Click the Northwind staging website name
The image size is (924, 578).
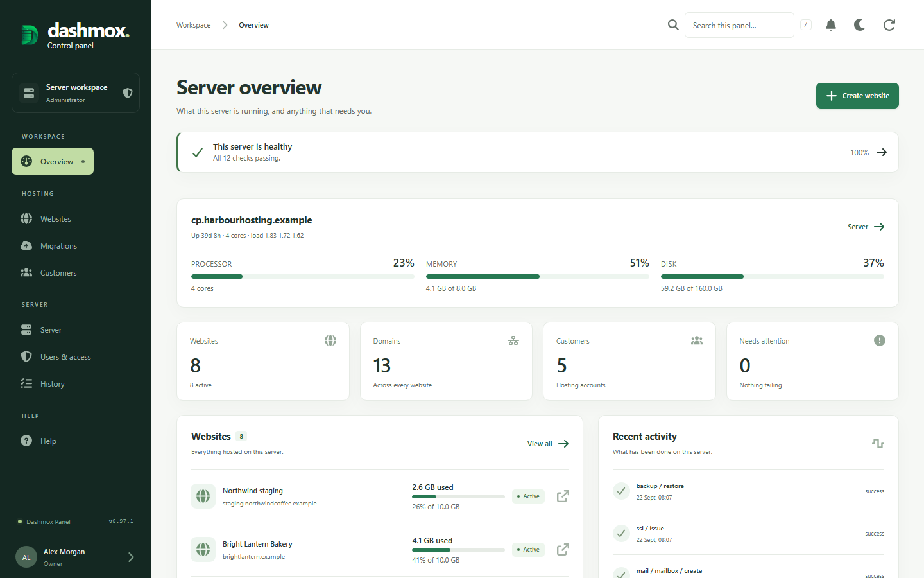coord(253,491)
